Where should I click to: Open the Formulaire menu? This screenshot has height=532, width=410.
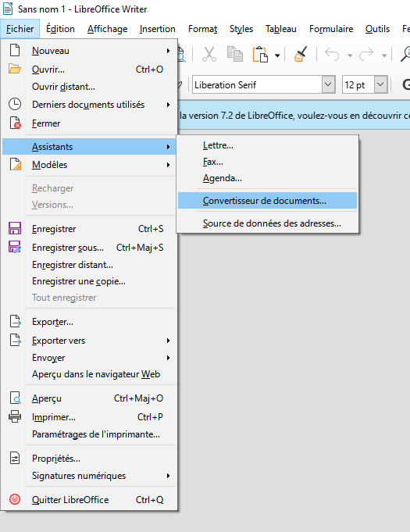331,29
